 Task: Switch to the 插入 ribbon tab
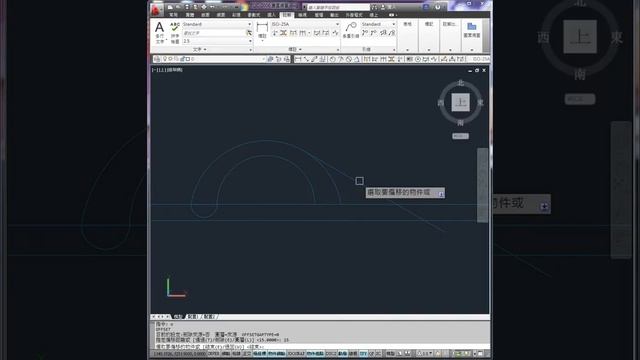click(271, 15)
